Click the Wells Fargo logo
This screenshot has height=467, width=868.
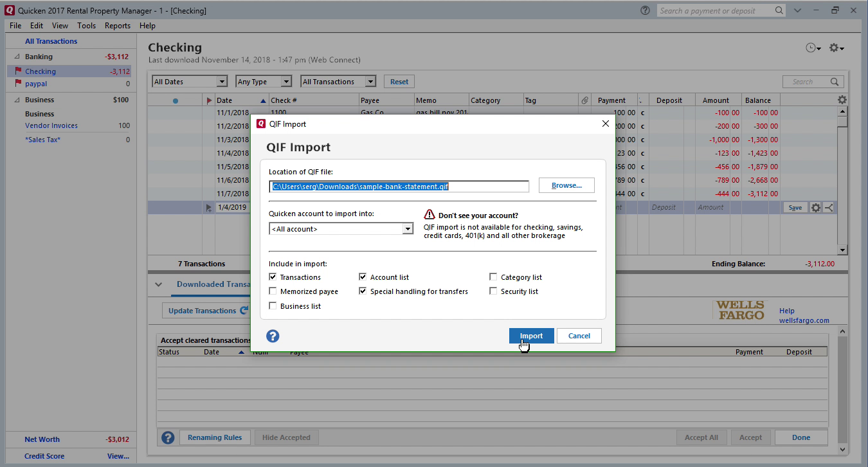741,310
